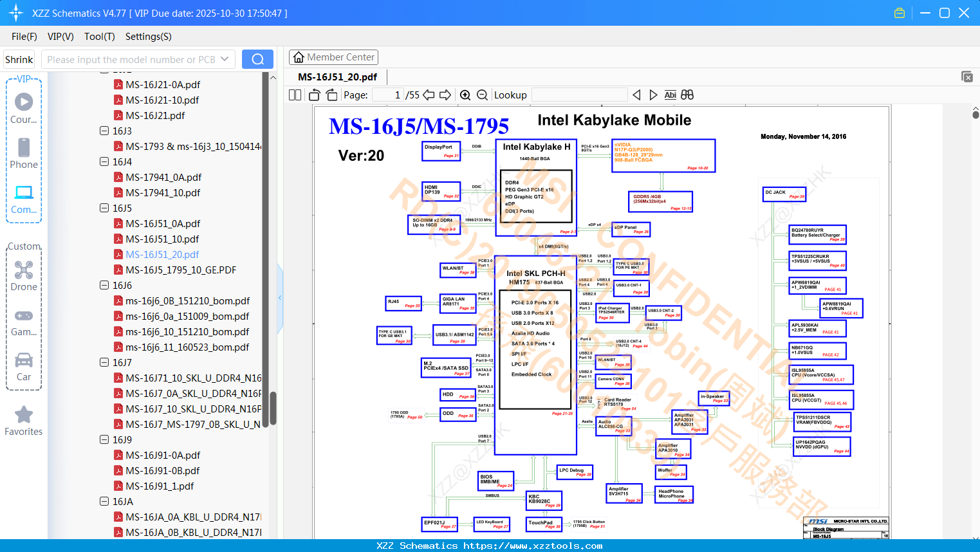Click the Shrink button
Viewport: 980px width, 552px height.
19,59
